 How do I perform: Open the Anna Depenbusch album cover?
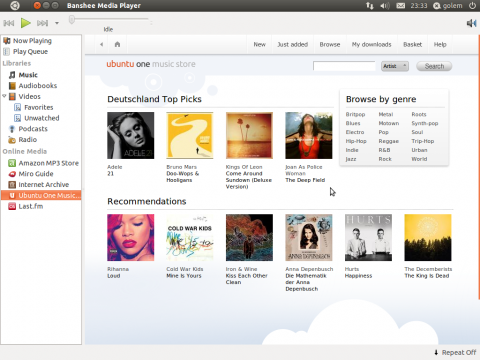tap(309, 237)
